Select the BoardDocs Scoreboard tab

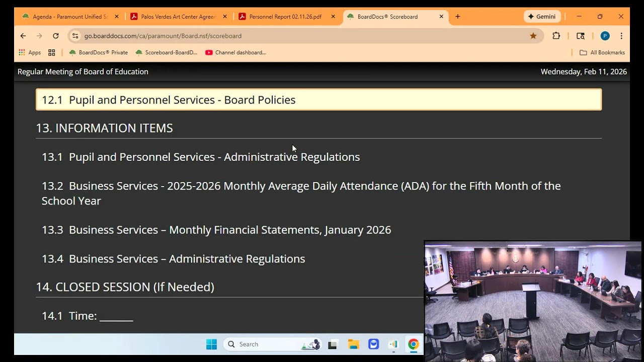point(395,17)
